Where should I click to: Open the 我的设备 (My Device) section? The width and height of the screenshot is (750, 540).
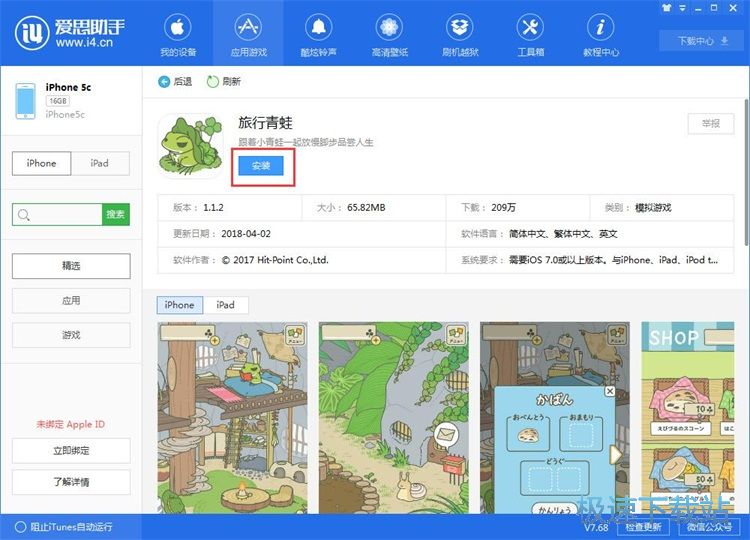(178, 35)
